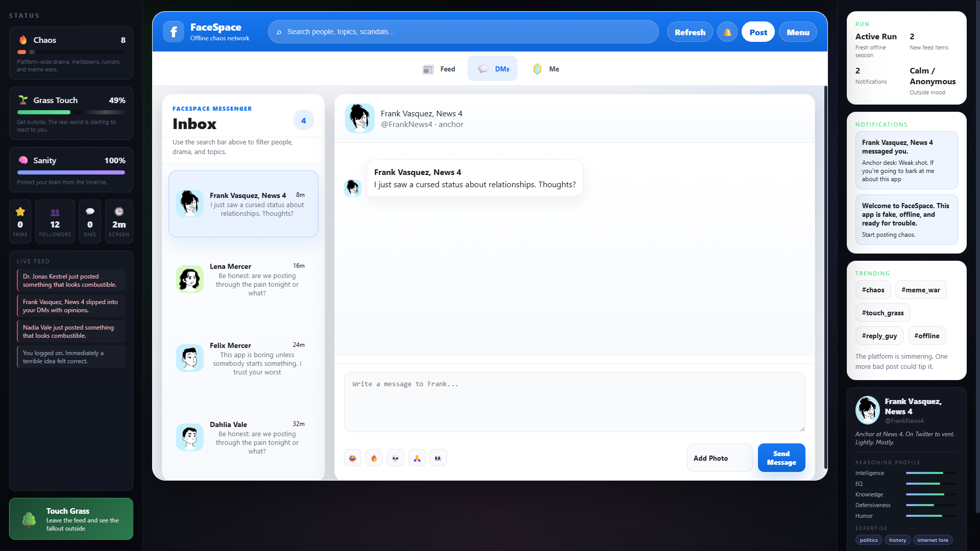Image resolution: width=980 pixels, height=551 pixels.
Task: Click the Grass Touch sprout icon
Action: (23, 100)
